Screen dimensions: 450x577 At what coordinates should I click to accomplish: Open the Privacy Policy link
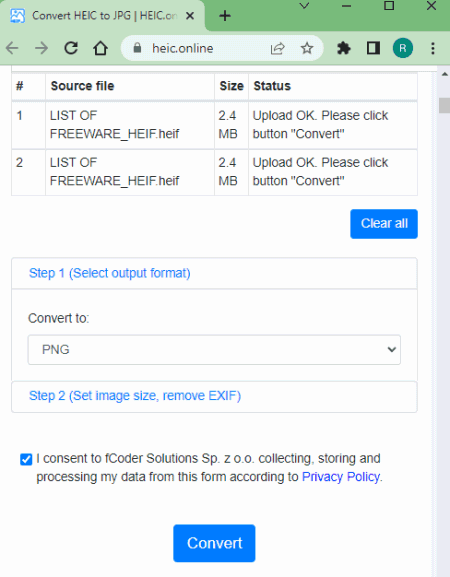point(341,477)
